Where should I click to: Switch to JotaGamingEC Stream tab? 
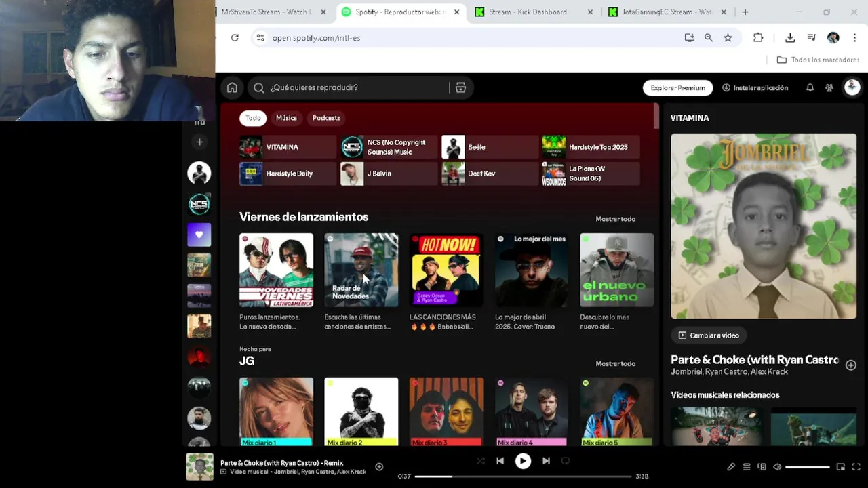click(x=667, y=12)
